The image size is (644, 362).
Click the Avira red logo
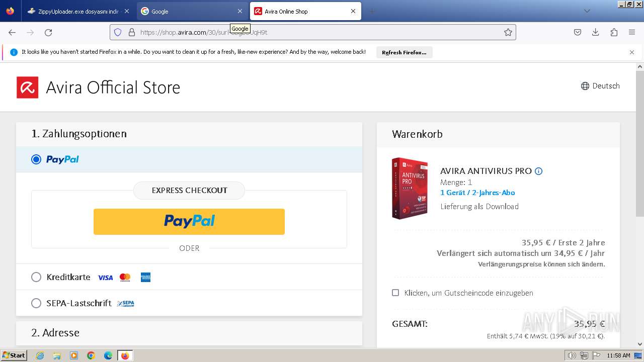(x=27, y=87)
